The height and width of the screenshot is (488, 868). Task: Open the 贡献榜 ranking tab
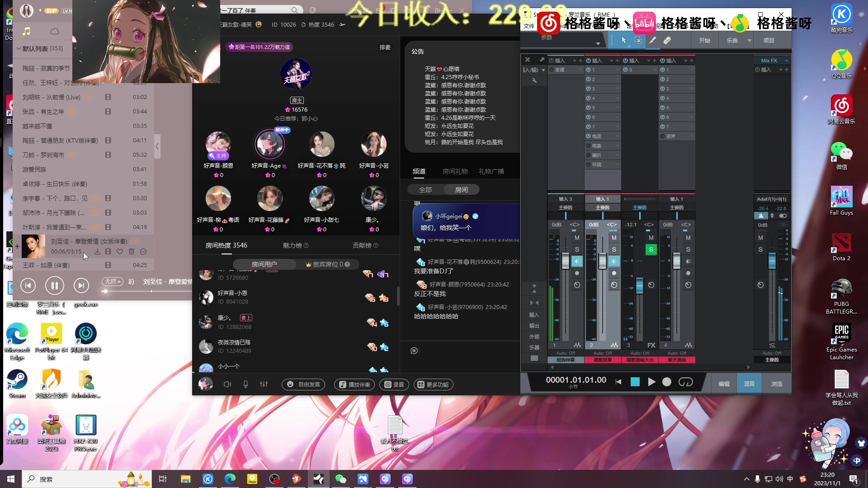pos(365,245)
